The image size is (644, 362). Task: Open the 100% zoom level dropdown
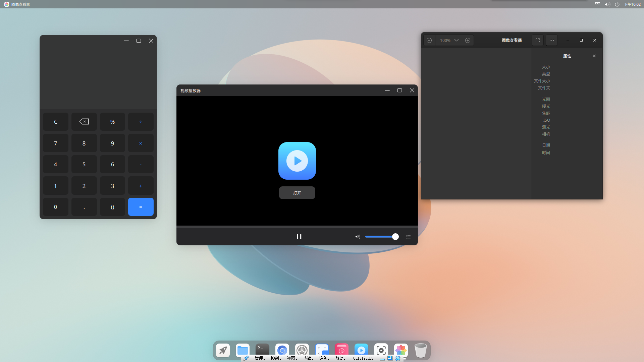click(x=448, y=40)
